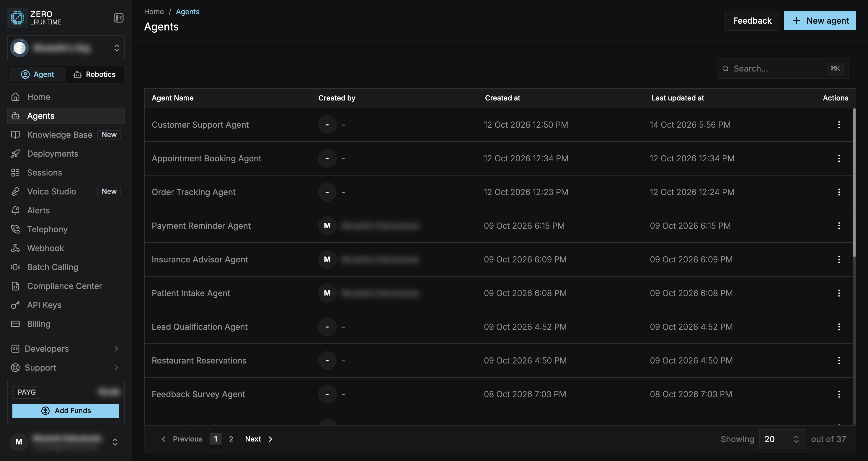This screenshot has width=868, height=461.
Task: Focus the Search agents input field
Action: coord(782,69)
